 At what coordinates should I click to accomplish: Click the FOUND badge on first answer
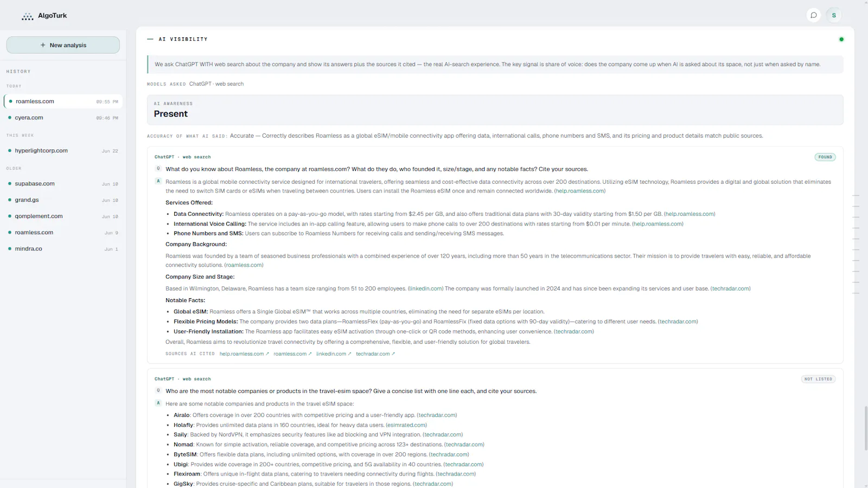pos(825,157)
